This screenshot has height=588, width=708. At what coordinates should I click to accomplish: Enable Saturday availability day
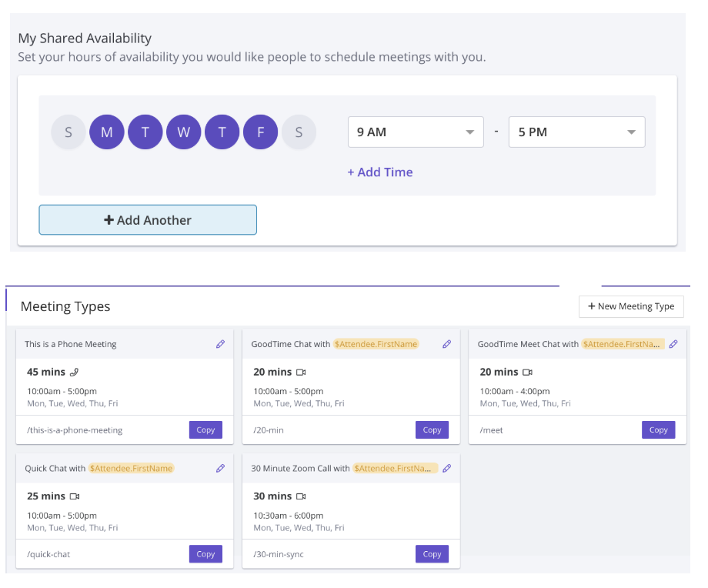click(299, 132)
